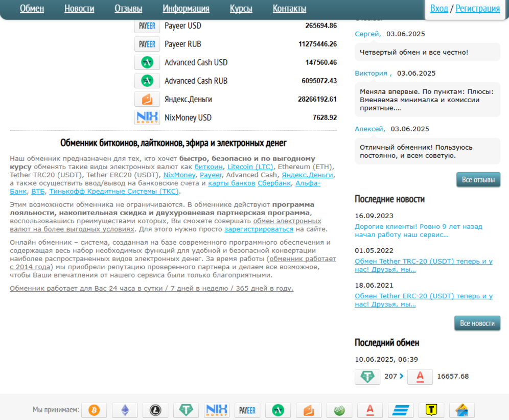Click the Litecoin icon in footer

pos(155,410)
